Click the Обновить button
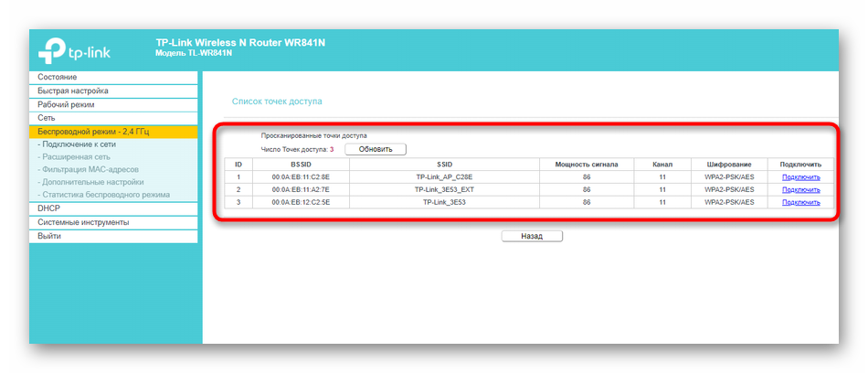 click(x=376, y=149)
